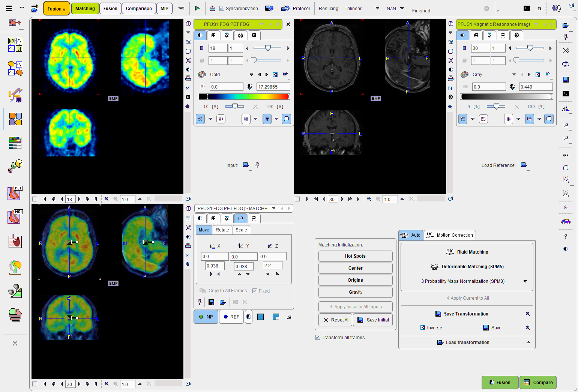578x392 pixels.
Task: Adjust the Cold lower threshold percent slider
Action: (235, 107)
